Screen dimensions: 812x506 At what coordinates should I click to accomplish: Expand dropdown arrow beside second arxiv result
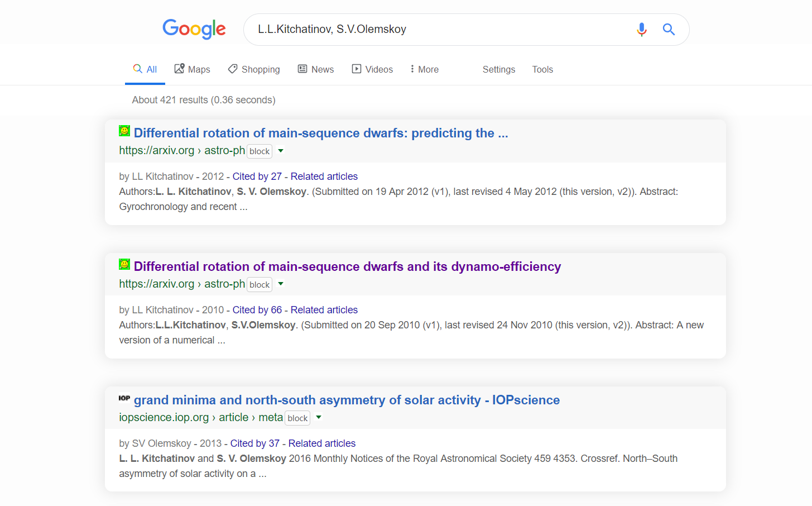281,284
